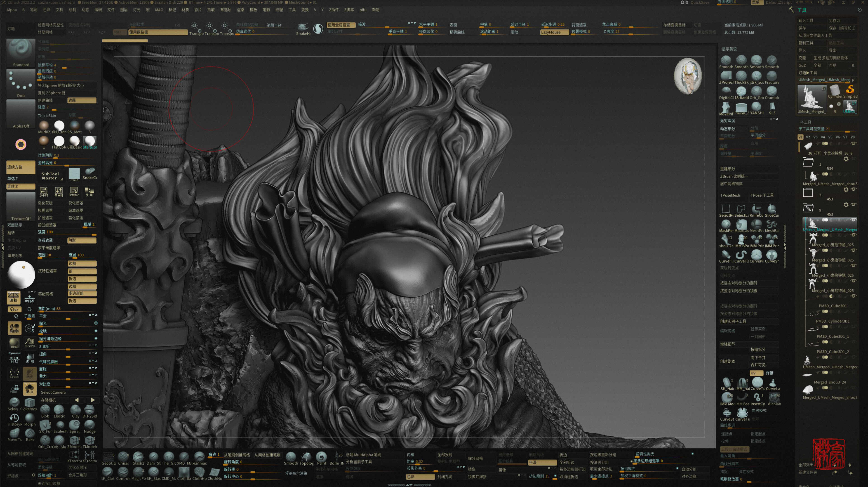Screen dimensions: 868x487
Task: Open the Z插件 menu
Action: coord(334,10)
